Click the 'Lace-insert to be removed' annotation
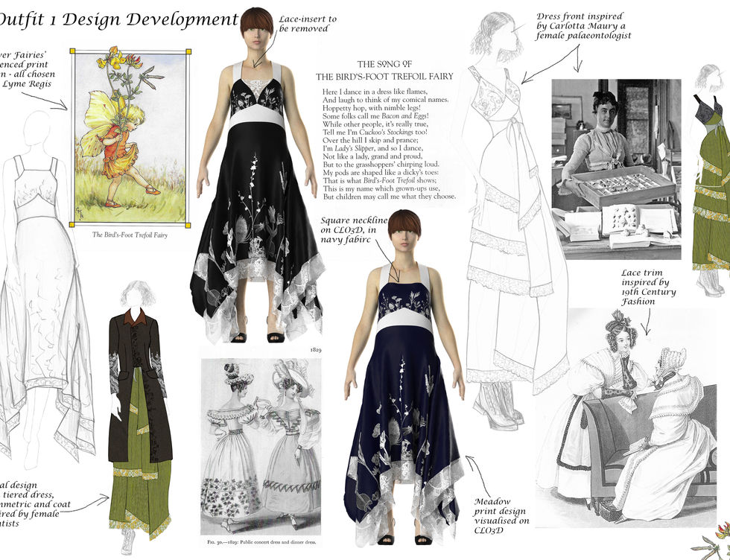 pyautogui.click(x=306, y=23)
